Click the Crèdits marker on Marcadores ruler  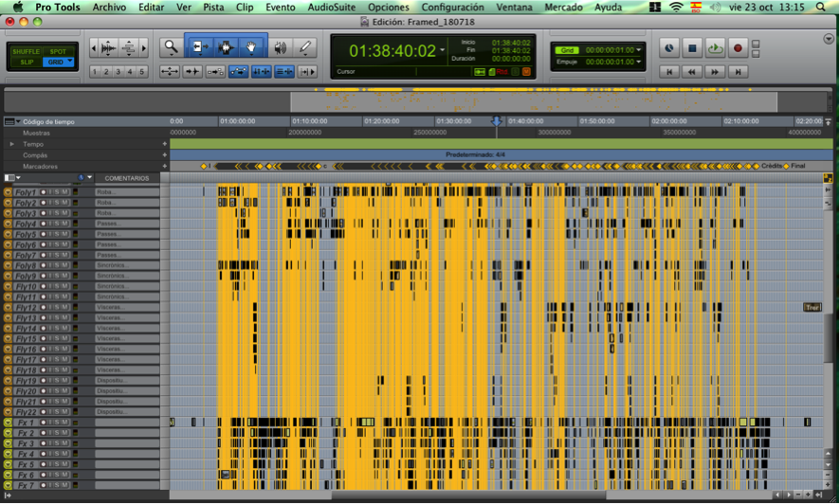coord(772,166)
